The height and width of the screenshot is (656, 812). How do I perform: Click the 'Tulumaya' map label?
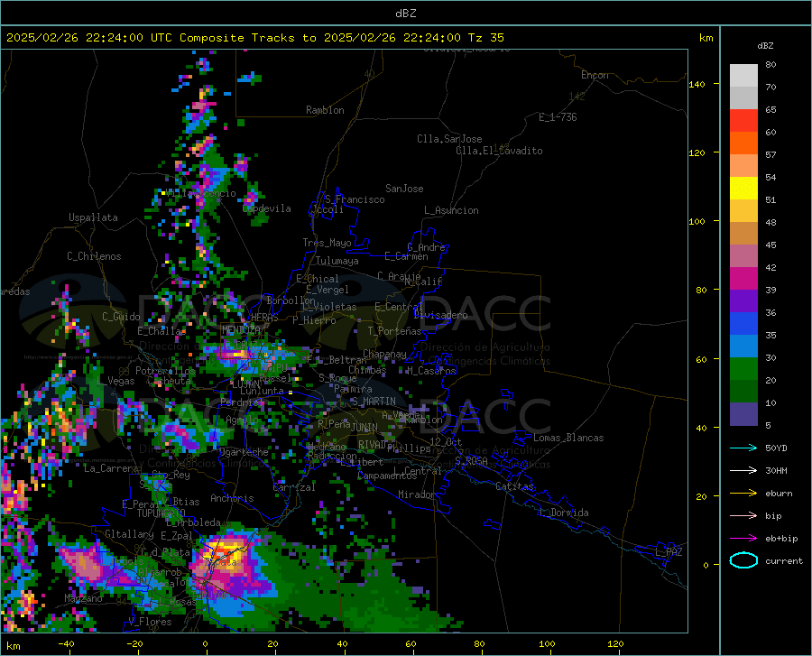337,261
